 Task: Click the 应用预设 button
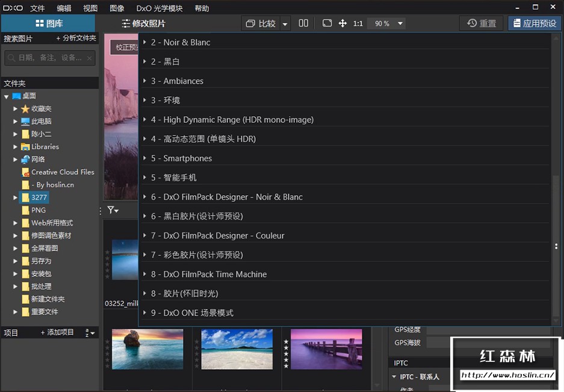pos(536,23)
